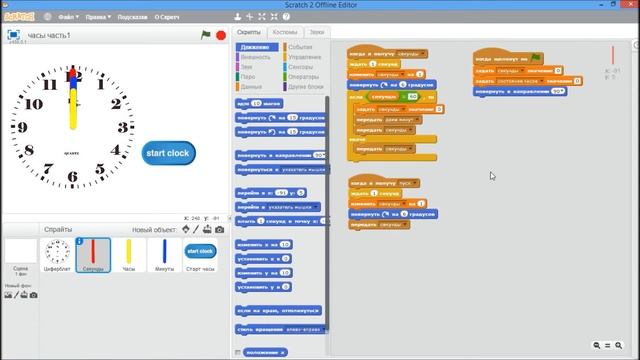
Task: New backdrop from camera icon
Action: coord(33,295)
